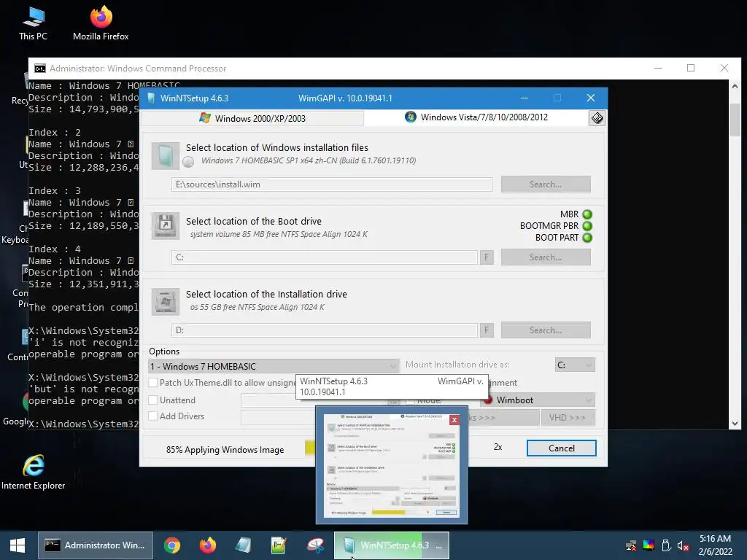Enable Patch UxTheme.dll checkbox
The image size is (747, 560).
point(153,382)
